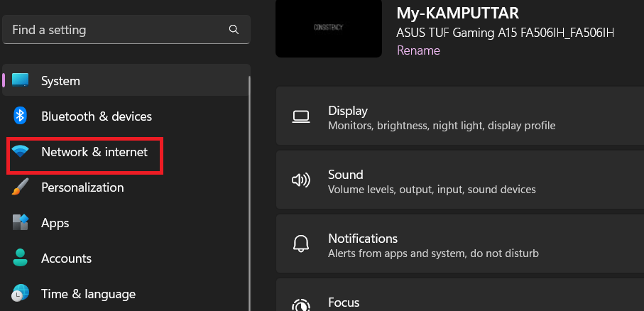Click the My-KAMPUTTAR device name
Image resolution: width=644 pixels, height=311 pixels.
[458, 13]
